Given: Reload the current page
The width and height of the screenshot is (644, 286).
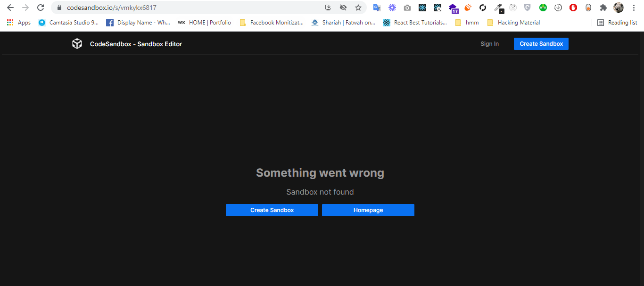Looking at the screenshot, I should (x=41, y=8).
